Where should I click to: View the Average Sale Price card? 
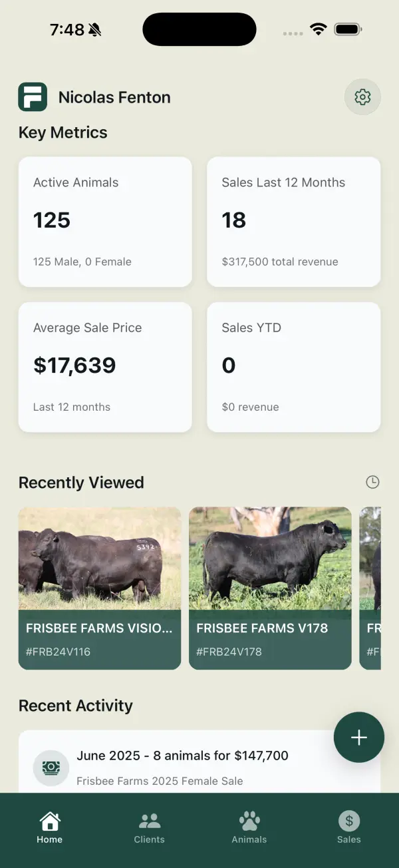click(x=105, y=367)
